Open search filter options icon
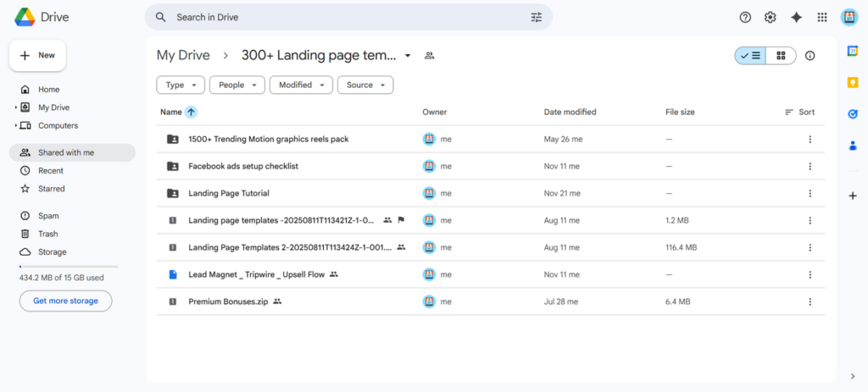Image resolution: width=868 pixels, height=392 pixels. (536, 17)
